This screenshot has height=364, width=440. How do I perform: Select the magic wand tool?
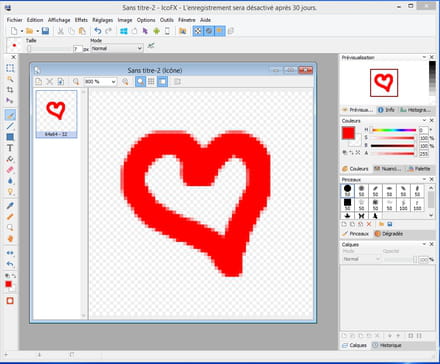tap(10, 79)
